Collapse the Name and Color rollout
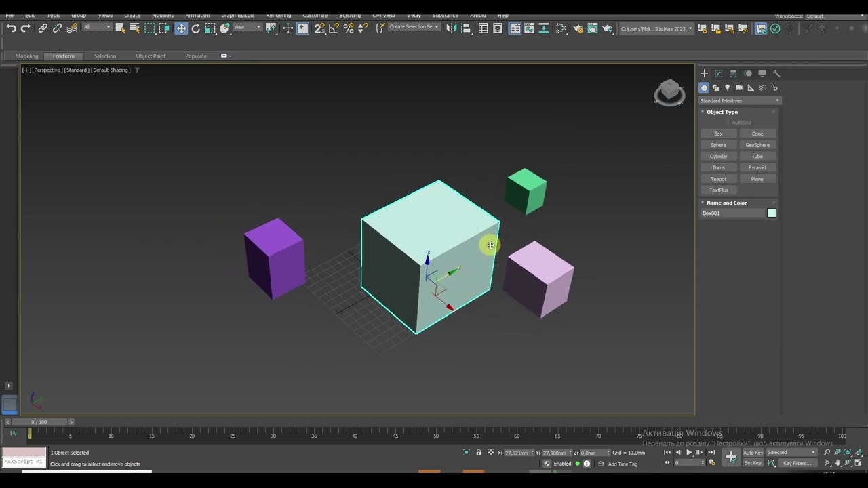 coord(726,203)
